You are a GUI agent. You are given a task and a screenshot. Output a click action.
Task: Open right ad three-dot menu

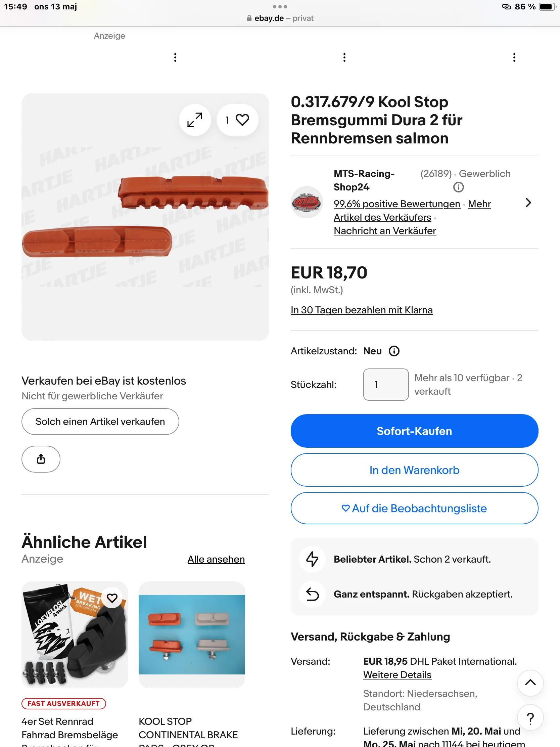[514, 57]
